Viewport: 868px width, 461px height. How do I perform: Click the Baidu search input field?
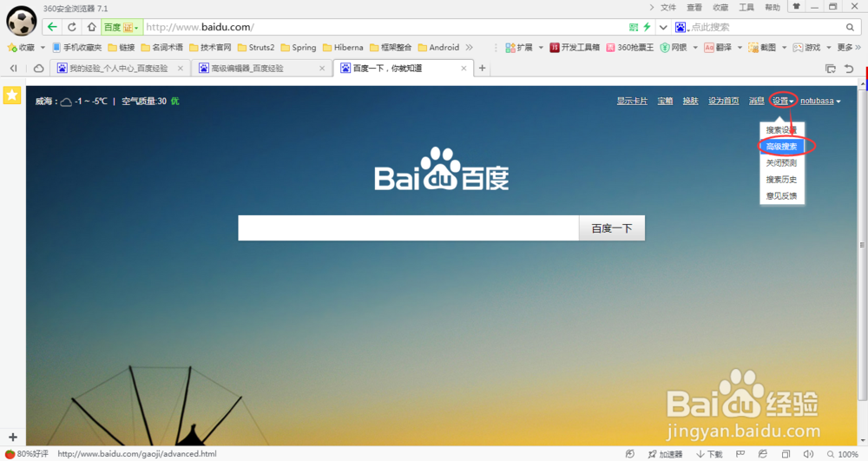click(409, 228)
